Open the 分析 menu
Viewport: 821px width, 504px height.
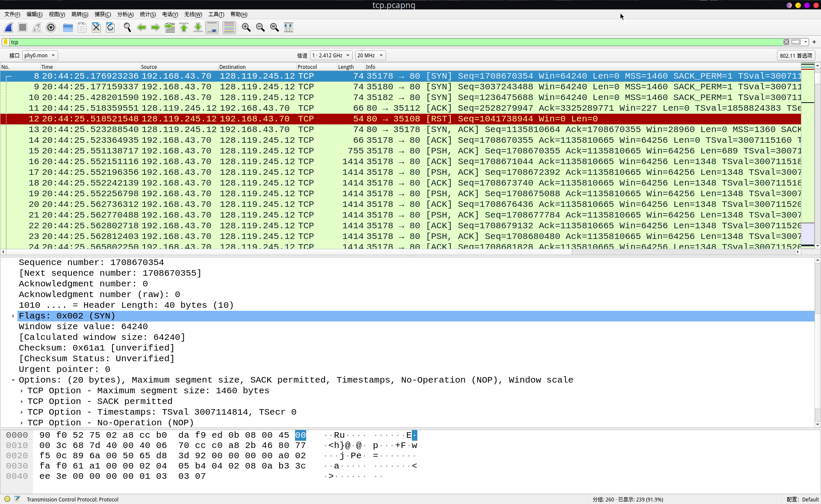pos(125,14)
